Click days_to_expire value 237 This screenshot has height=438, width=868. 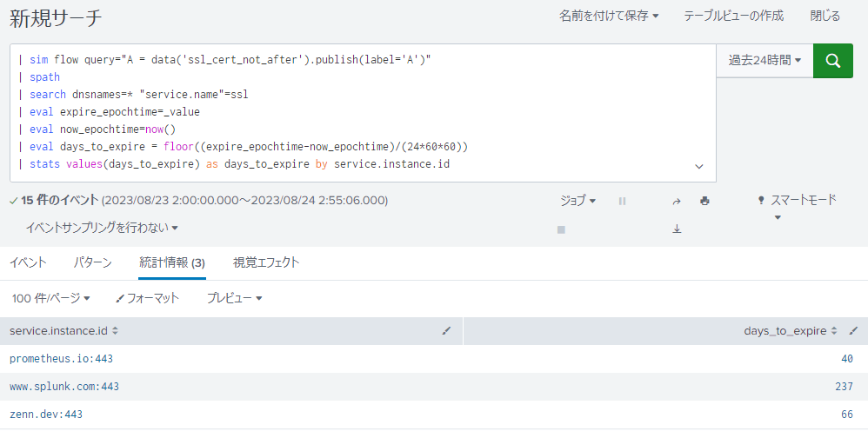click(x=845, y=387)
